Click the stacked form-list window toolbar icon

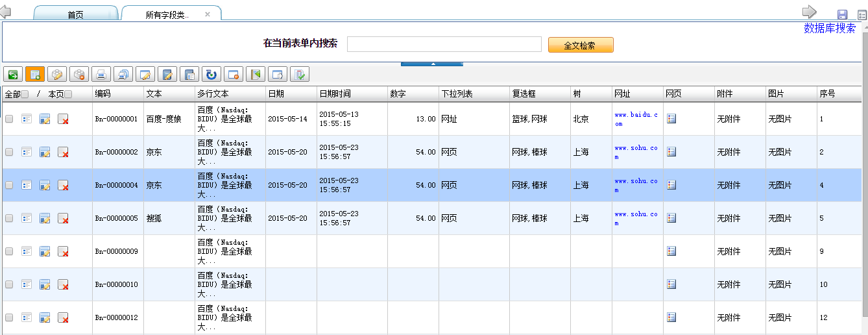[x=189, y=74]
